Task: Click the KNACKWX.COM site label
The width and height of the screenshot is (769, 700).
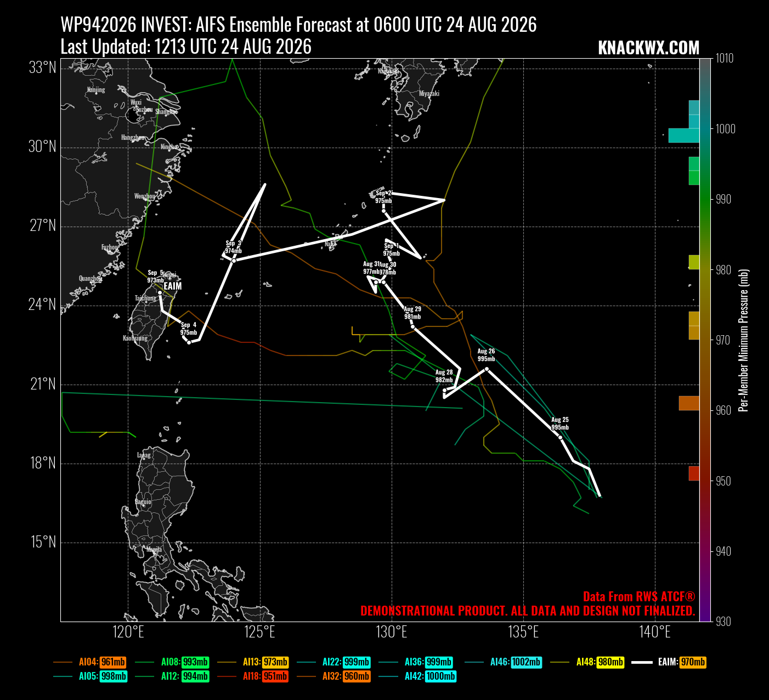Action: (648, 48)
